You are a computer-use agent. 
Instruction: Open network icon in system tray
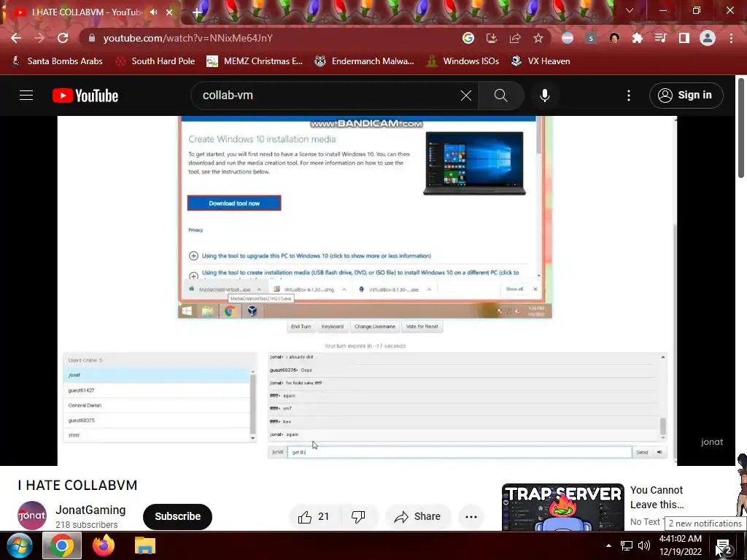tap(627, 545)
